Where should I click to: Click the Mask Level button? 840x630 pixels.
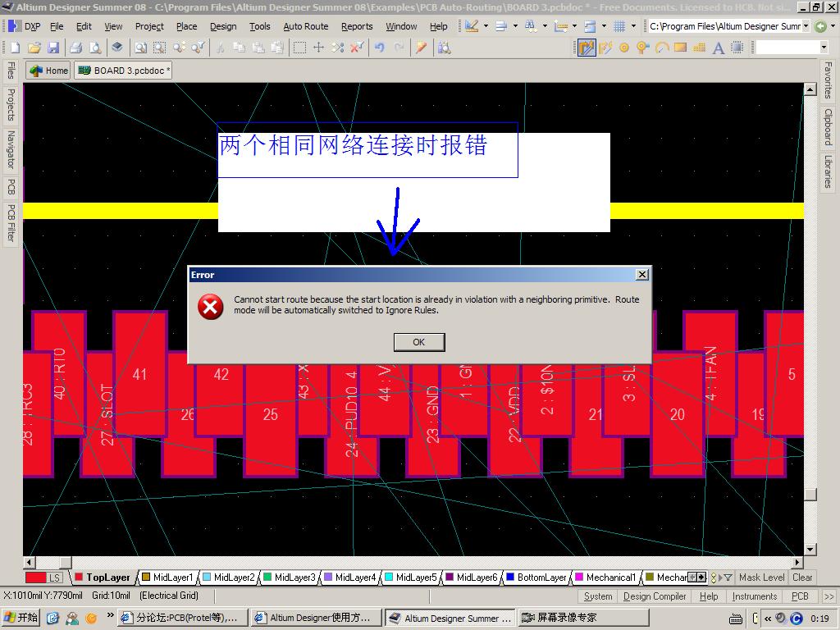761,577
